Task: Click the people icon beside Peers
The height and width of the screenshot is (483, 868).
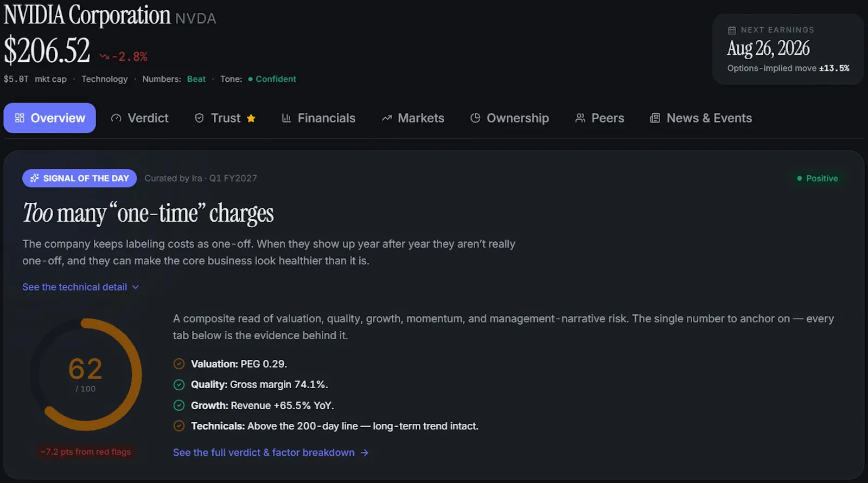Action: click(x=580, y=118)
